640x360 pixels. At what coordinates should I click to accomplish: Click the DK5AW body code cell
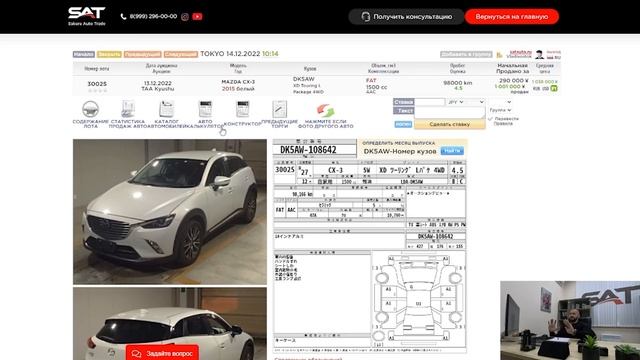pos(304,79)
